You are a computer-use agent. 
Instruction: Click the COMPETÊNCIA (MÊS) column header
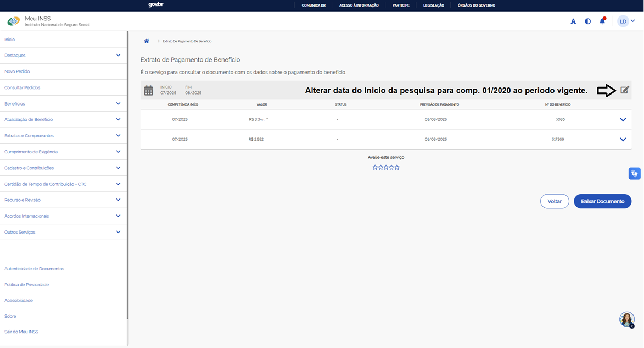coord(183,104)
